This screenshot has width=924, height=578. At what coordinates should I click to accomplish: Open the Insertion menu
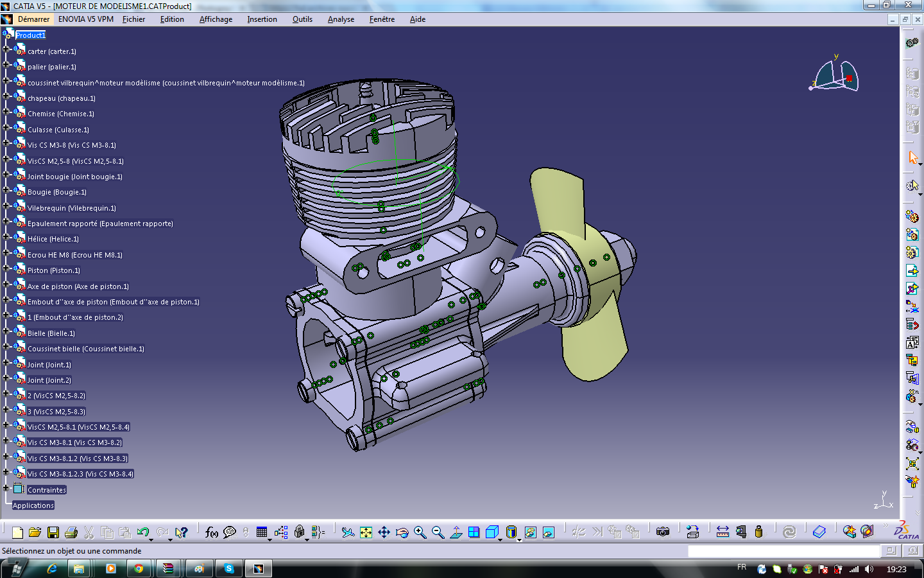262,19
